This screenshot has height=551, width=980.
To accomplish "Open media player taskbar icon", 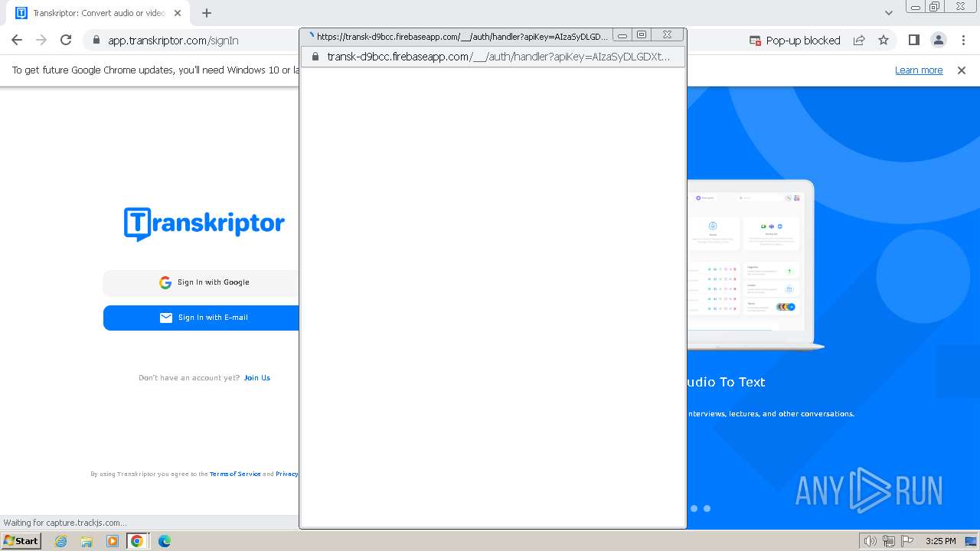I will tap(113, 541).
